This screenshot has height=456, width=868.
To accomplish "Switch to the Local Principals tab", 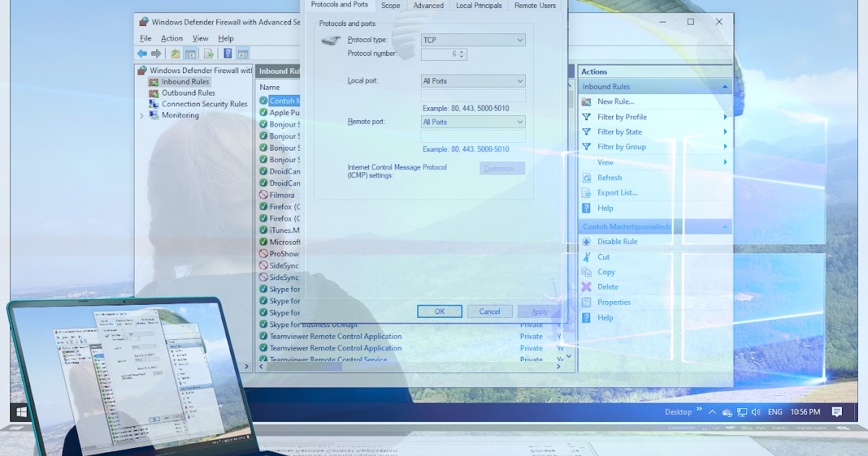I will coord(479,5).
